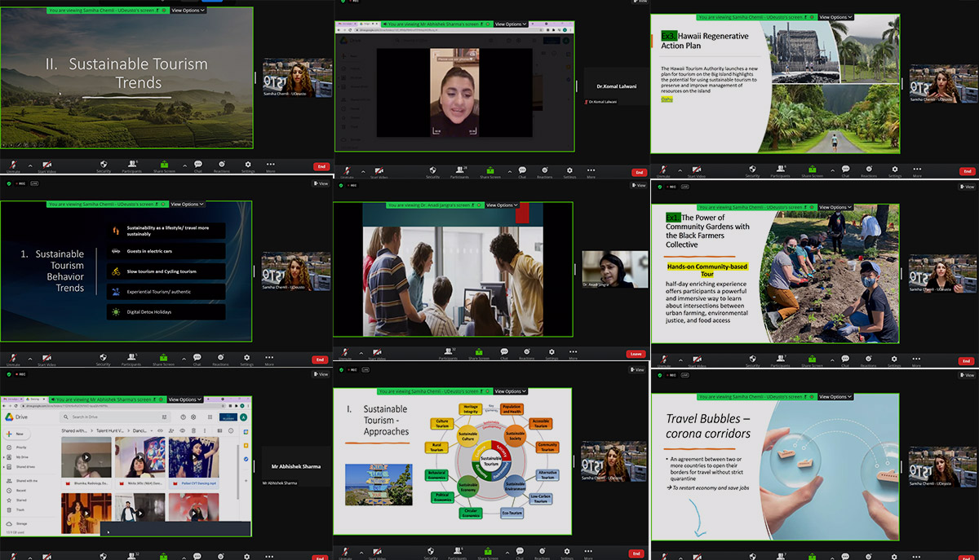Open Chat below the Sustainable Tourism Trends title slide
The width and height of the screenshot is (979, 560).
[197, 165]
